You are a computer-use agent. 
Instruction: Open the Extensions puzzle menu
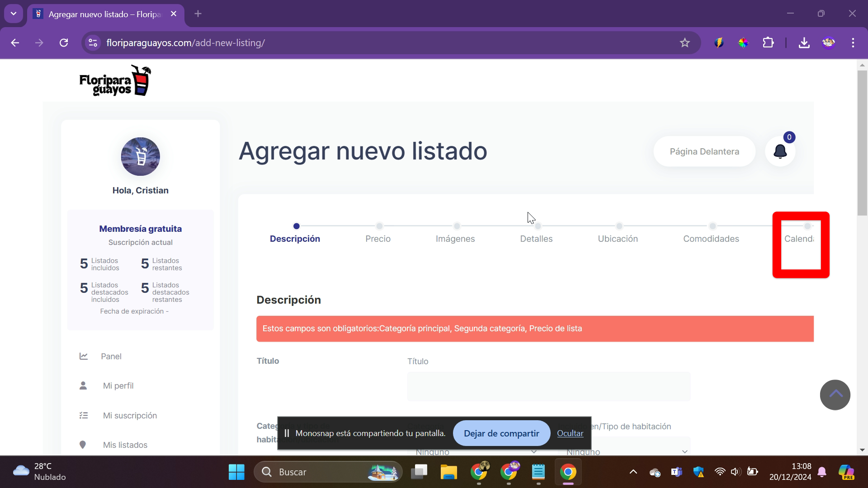768,43
